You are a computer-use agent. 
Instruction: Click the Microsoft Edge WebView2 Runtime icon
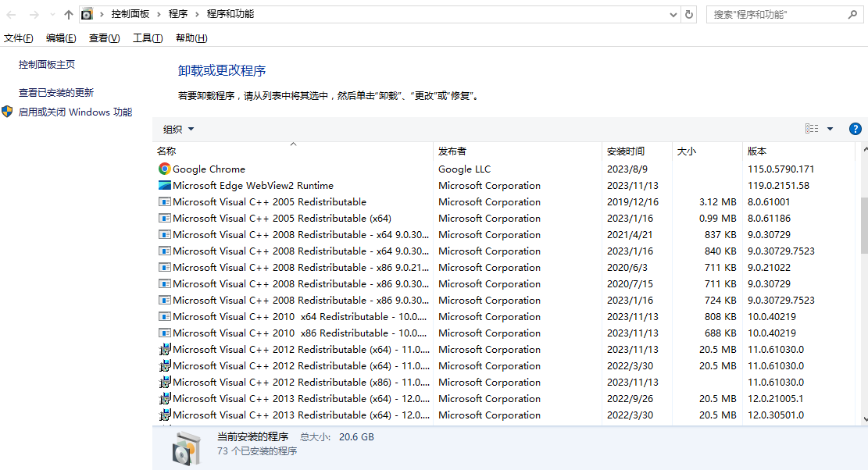[164, 185]
